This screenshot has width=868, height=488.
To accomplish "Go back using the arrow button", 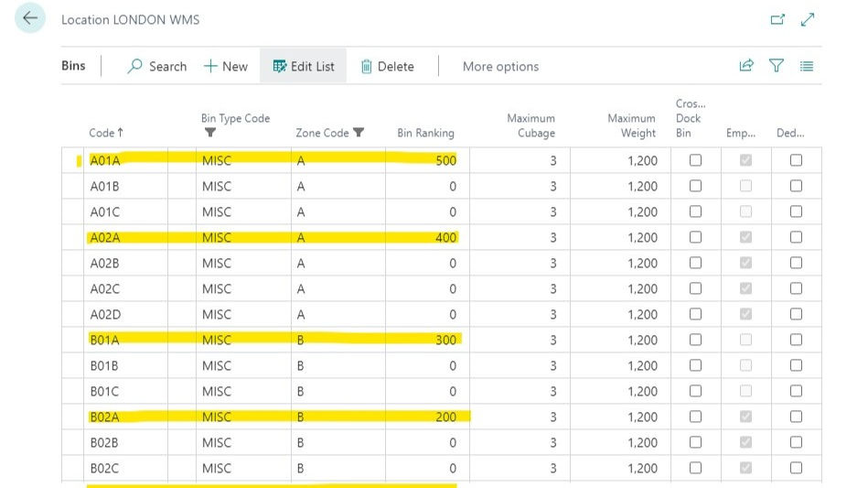I will pyautogui.click(x=30, y=17).
